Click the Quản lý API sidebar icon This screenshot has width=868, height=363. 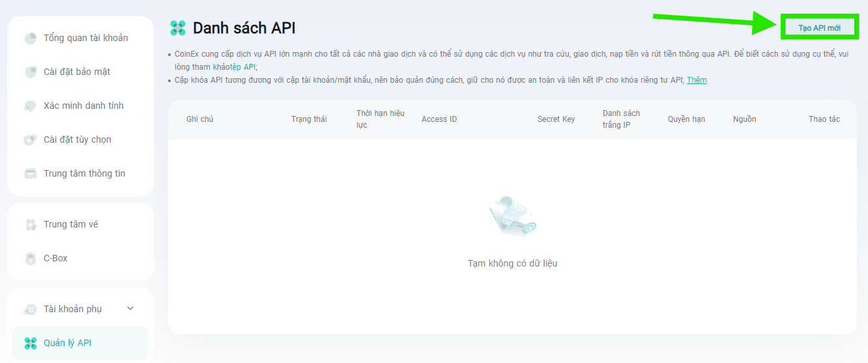point(31,343)
